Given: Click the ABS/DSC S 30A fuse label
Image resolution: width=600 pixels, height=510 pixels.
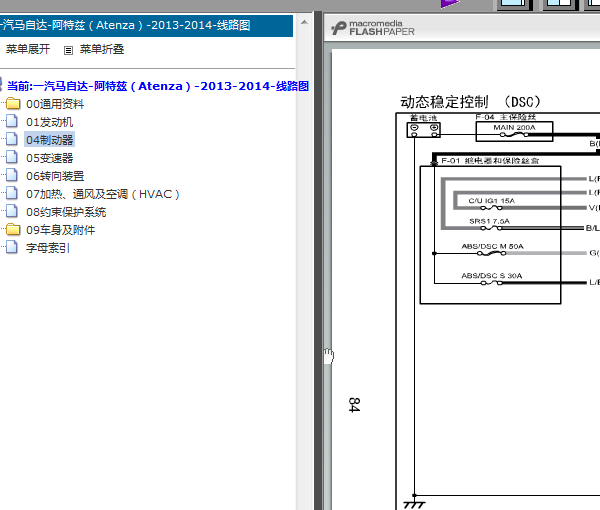Looking at the screenshot, I should (x=492, y=275).
